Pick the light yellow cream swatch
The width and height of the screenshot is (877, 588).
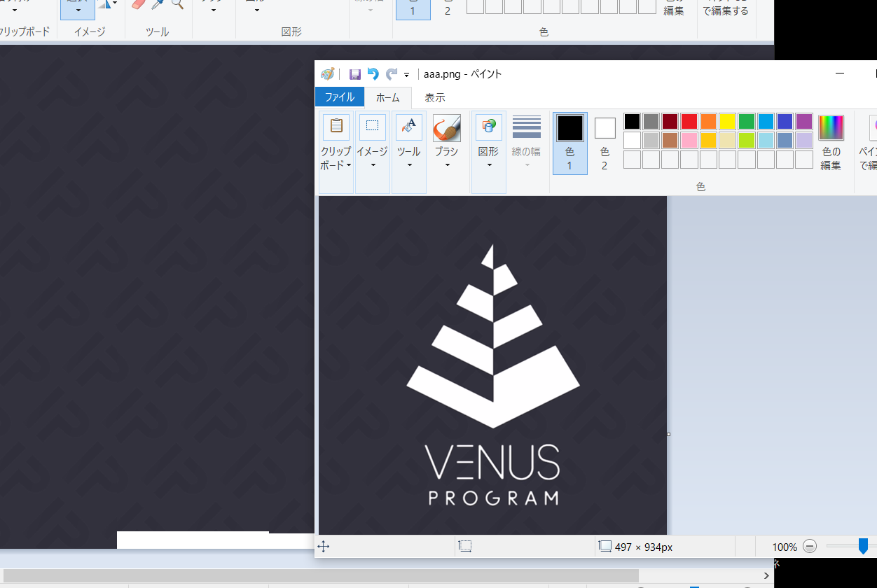tap(728, 141)
